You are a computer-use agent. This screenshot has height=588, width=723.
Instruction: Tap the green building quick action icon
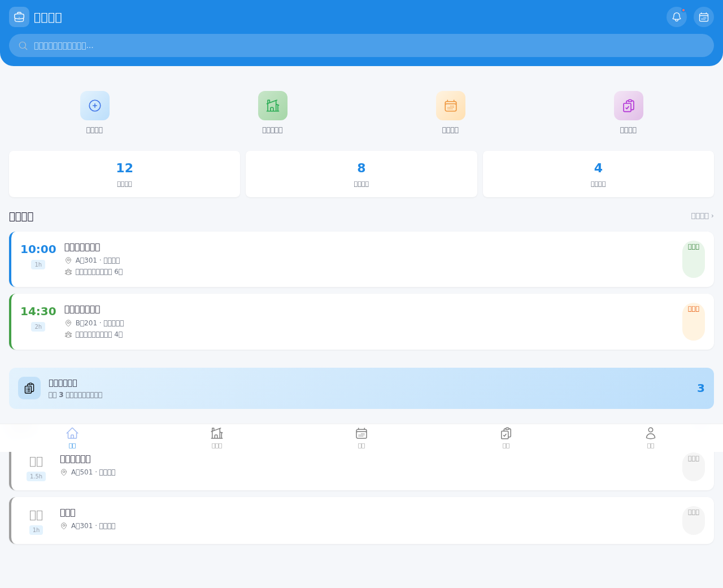point(273,106)
